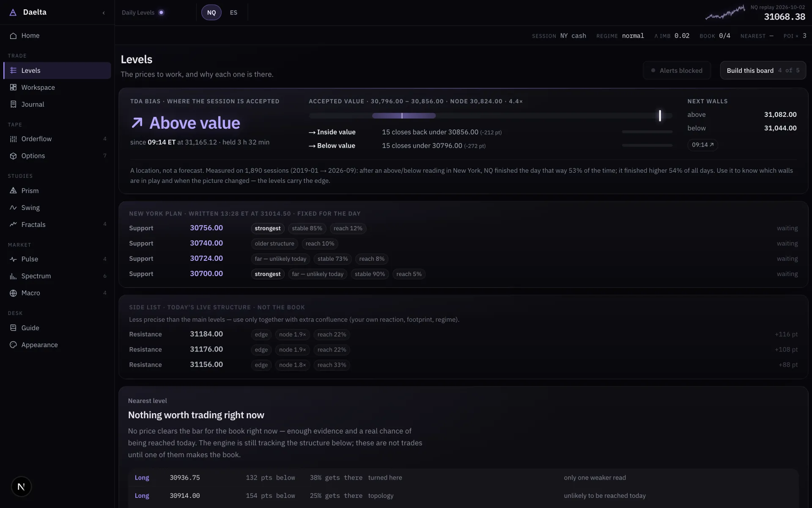Open Journal via its notebook icon

pos(13,104)
